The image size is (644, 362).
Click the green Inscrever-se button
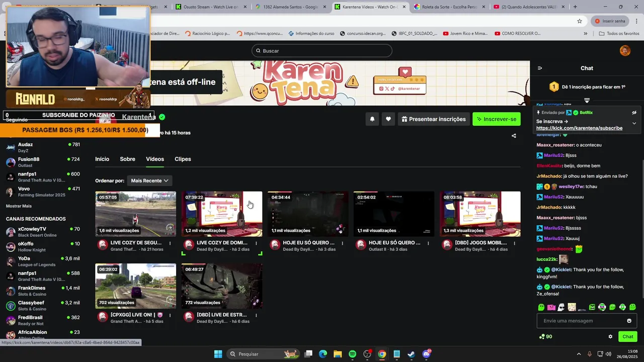(497, 119)
